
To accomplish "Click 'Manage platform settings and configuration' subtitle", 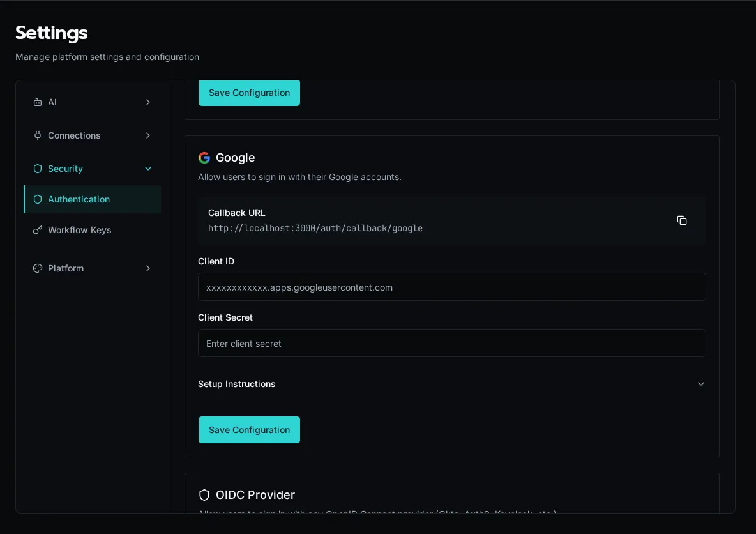I will click(107, 57).
